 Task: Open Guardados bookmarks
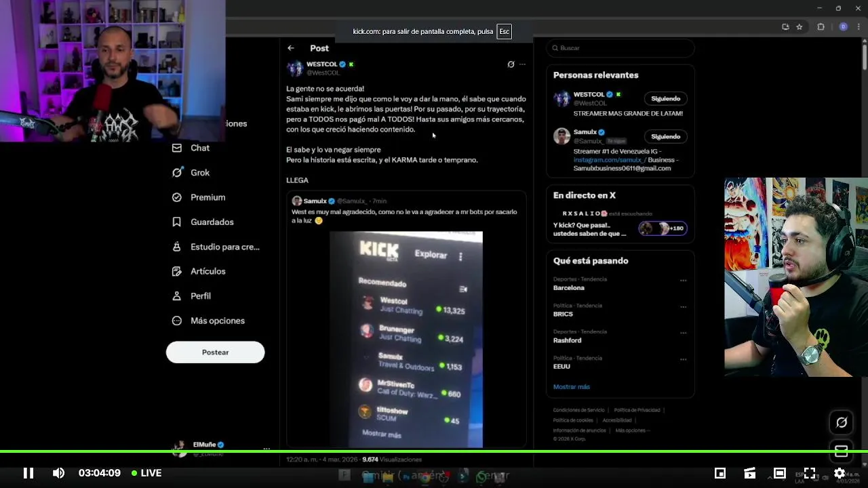203,222
